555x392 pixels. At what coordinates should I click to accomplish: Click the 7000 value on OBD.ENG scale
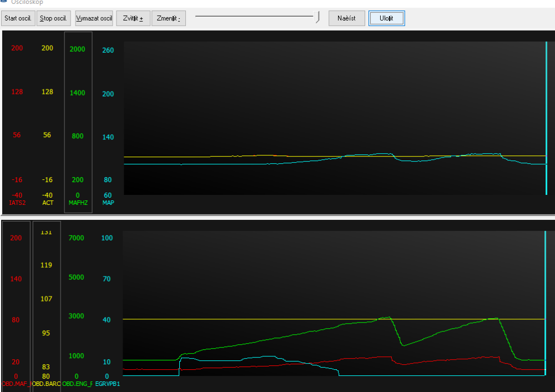pos(76,238)
